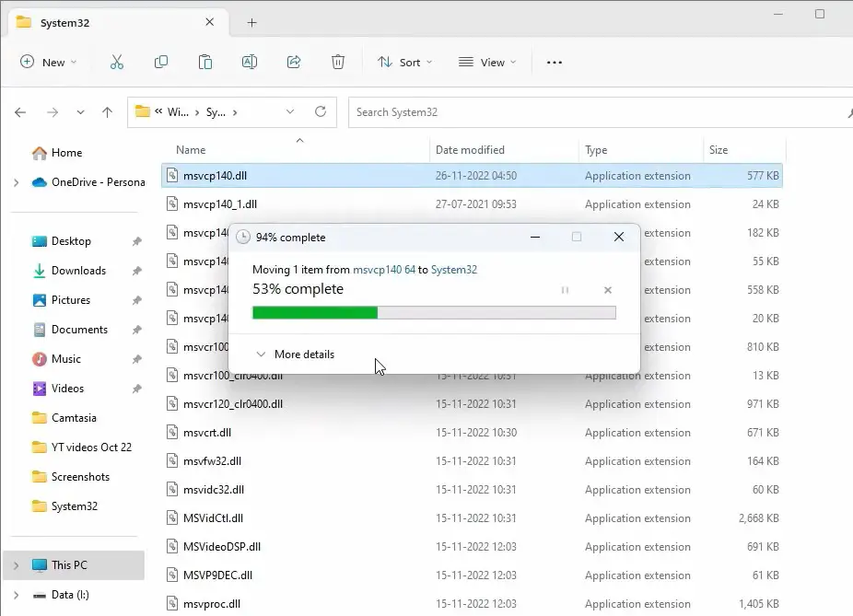
Task: Click the Cut scissors icon
Action: 116,62
